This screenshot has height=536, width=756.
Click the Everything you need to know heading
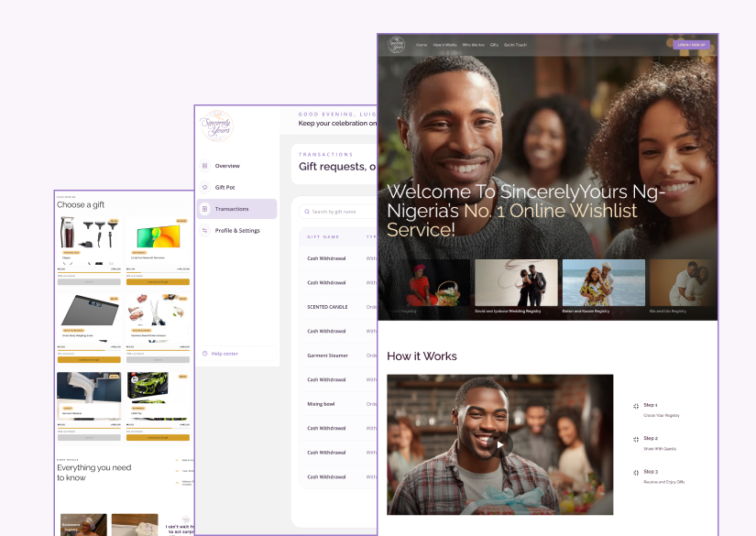(x=94, y=473)
